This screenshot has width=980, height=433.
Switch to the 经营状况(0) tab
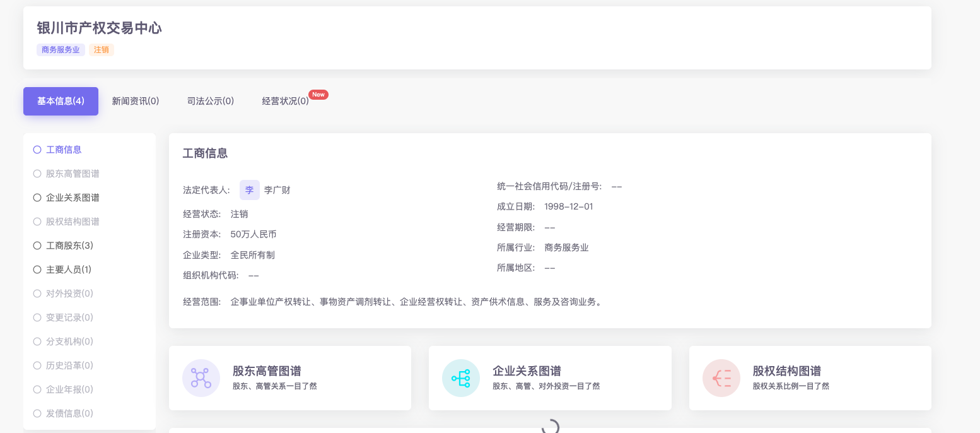tap(286, 101)
